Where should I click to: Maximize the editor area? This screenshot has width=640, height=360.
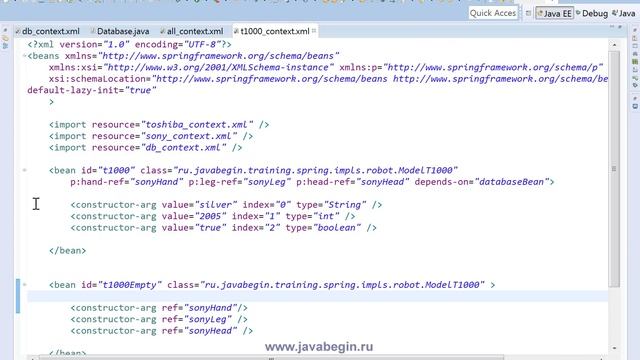click(x=620, y=27)
